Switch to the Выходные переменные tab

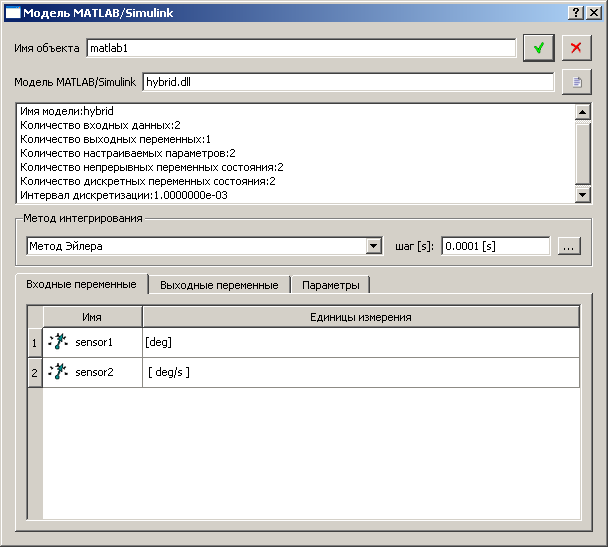click(x=219, y=285)
